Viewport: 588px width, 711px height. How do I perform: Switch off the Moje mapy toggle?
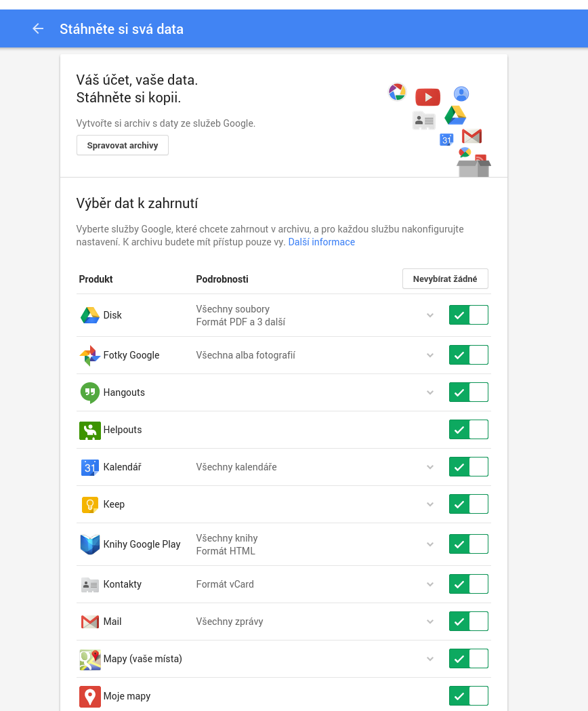468,696
